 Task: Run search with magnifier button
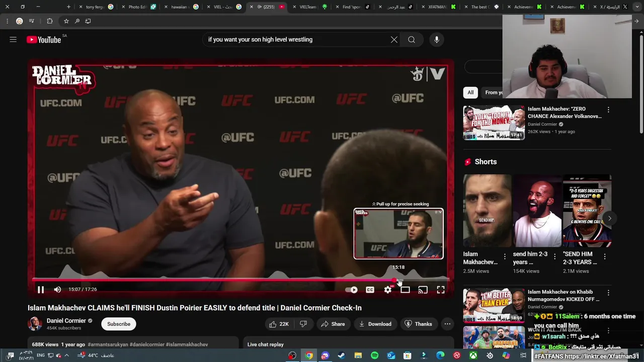[412, 40]
